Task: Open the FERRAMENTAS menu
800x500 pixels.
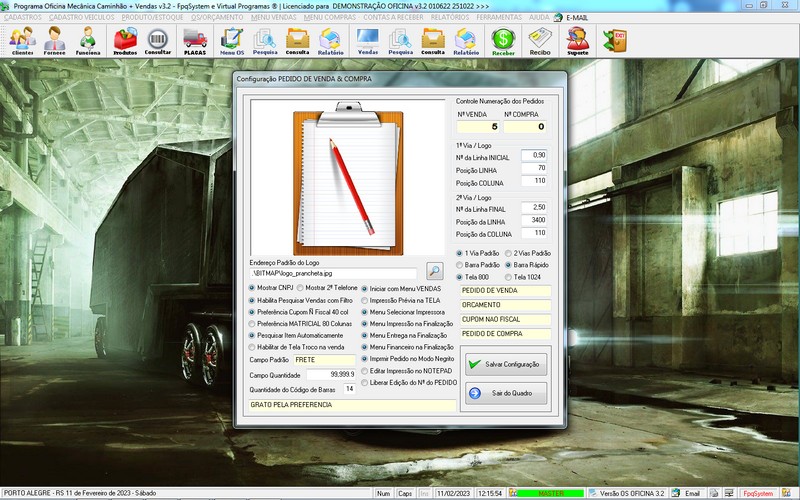Action: [497, 18]
